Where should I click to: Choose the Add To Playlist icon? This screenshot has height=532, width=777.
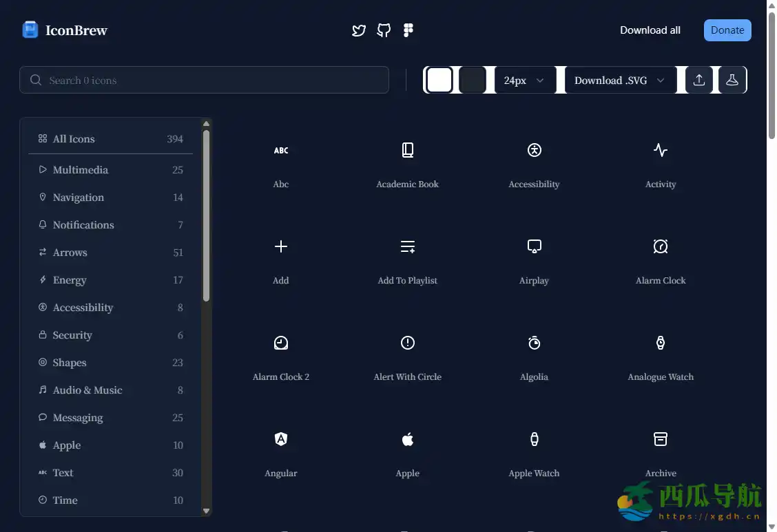coord(408,246)
